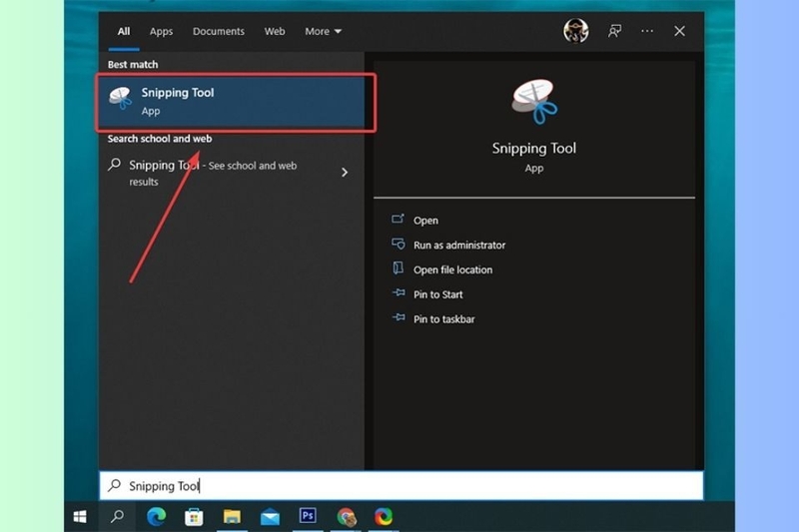Open Chrome from the taskbar

(x=346, y=517)
